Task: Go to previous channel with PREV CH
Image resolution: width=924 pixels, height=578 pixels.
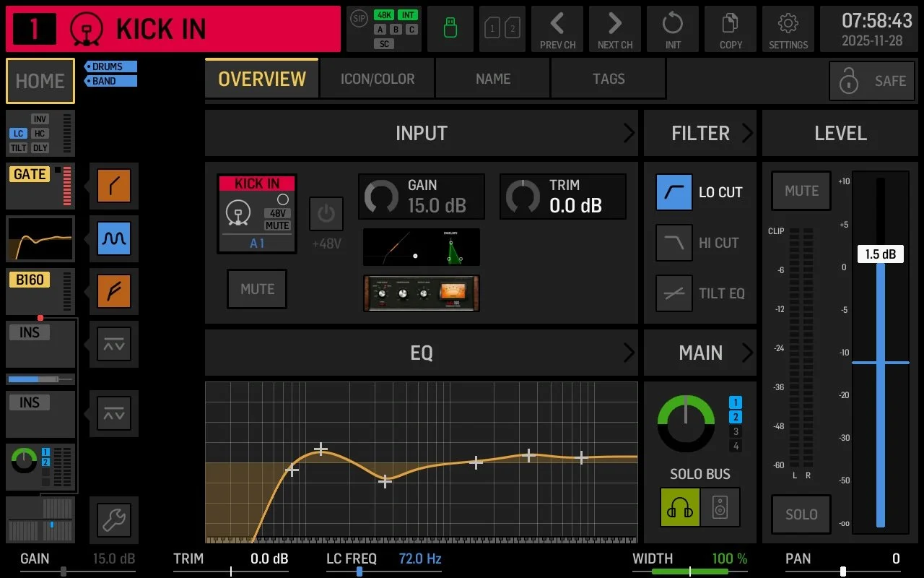Action: (557, 29)
